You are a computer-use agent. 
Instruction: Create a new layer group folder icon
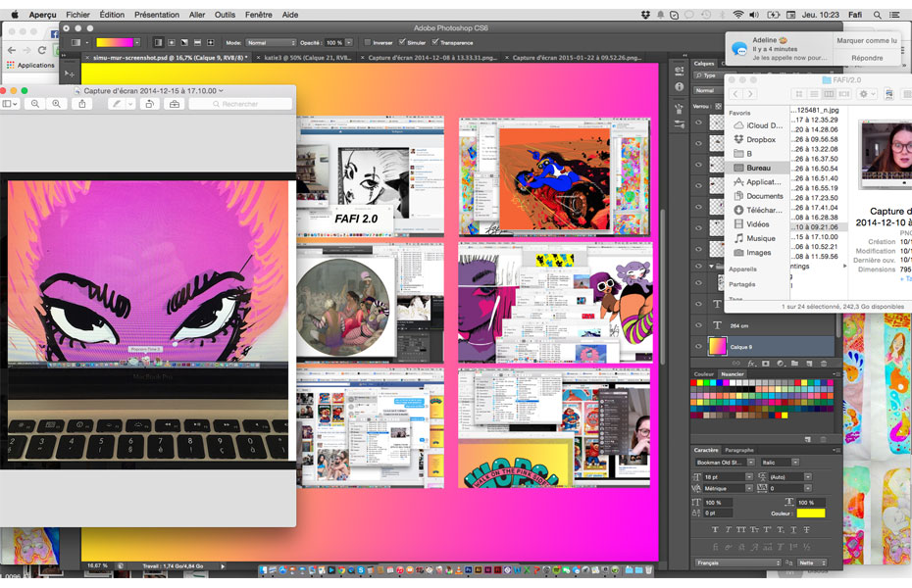point(794,364)
